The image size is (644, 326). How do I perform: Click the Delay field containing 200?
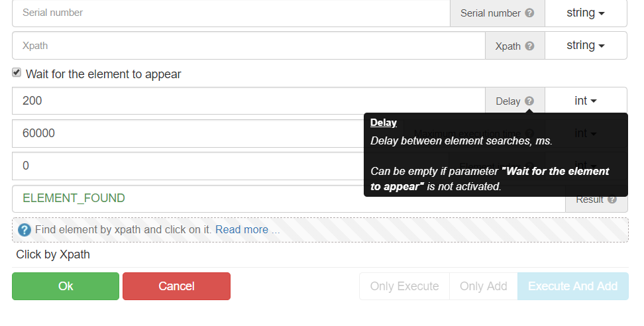point(248,101)
